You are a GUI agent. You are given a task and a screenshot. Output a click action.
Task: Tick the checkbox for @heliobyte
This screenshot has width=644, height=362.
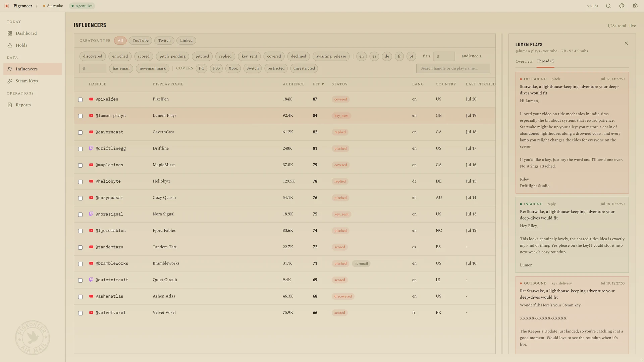click(80, 182)
